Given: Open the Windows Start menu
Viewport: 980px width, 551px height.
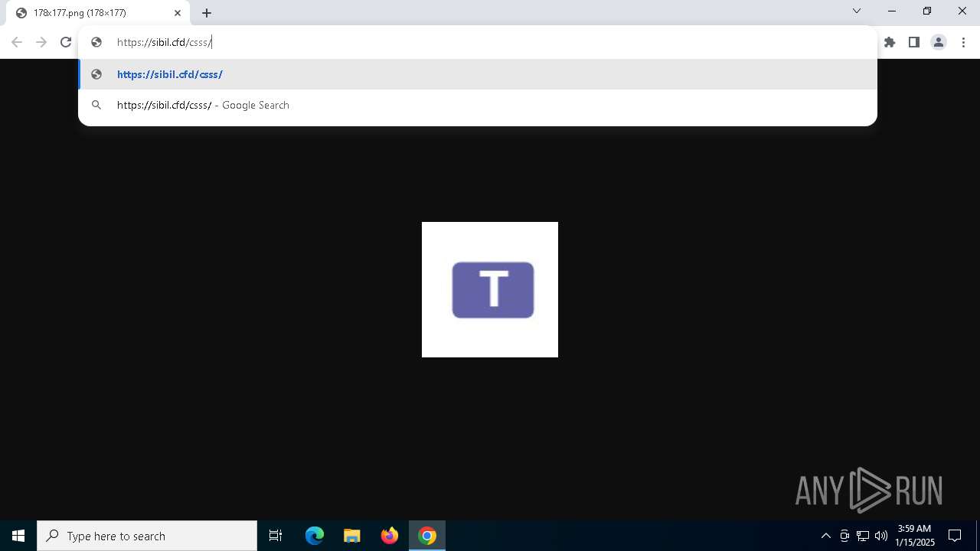Looking at the screenshot, I should coord(18,536).
